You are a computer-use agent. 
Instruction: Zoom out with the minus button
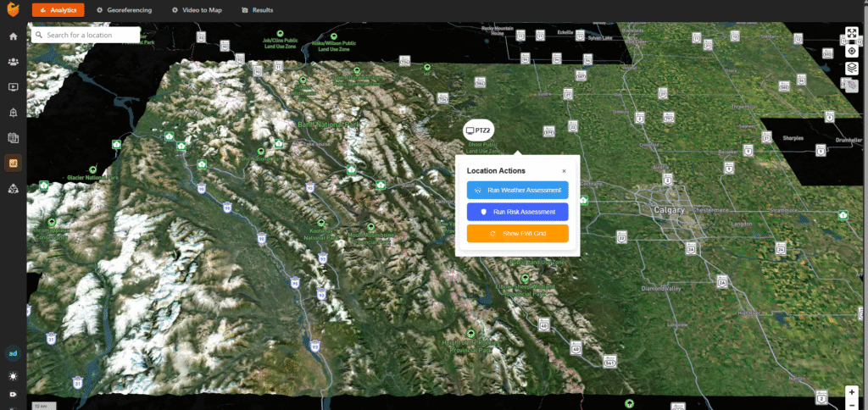pos(851,406)
